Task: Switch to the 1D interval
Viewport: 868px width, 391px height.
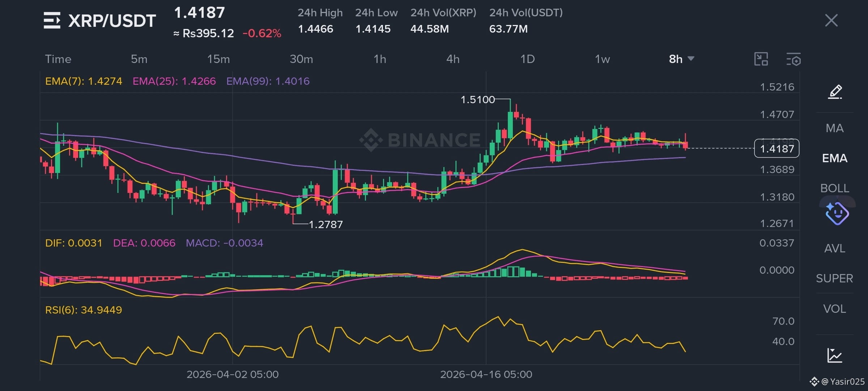Action: click(x=527, y=59)
